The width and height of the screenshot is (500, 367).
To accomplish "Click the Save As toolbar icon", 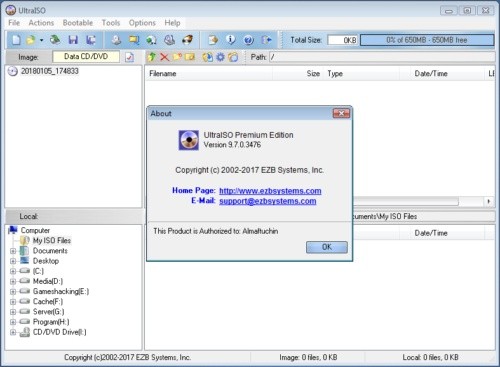I will tap(91, 40).
